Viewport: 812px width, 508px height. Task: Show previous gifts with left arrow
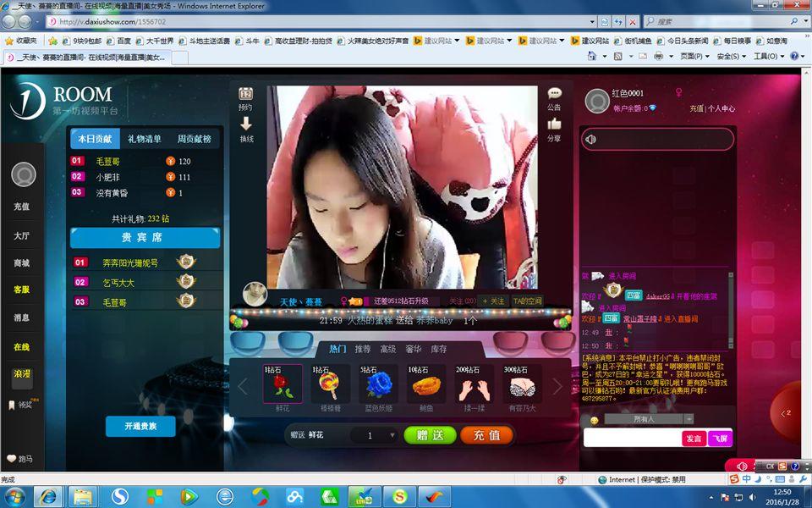coord(243,386)
